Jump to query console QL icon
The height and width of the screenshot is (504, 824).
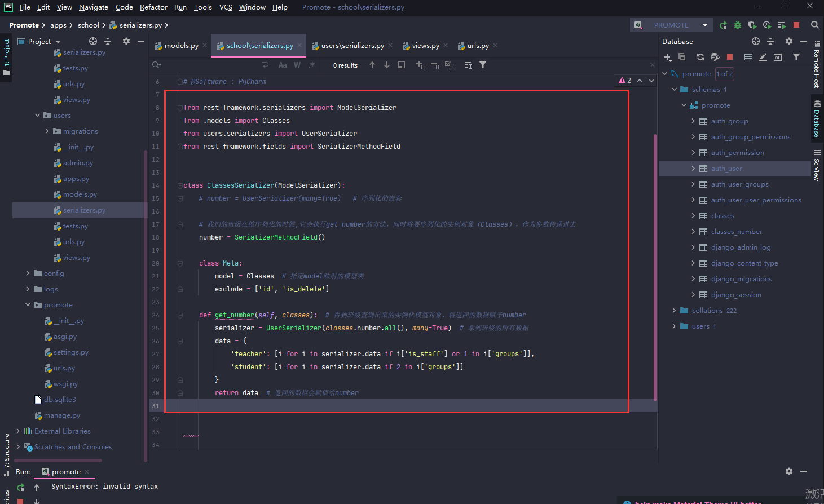pyautogui.click(x=778, y=57)
